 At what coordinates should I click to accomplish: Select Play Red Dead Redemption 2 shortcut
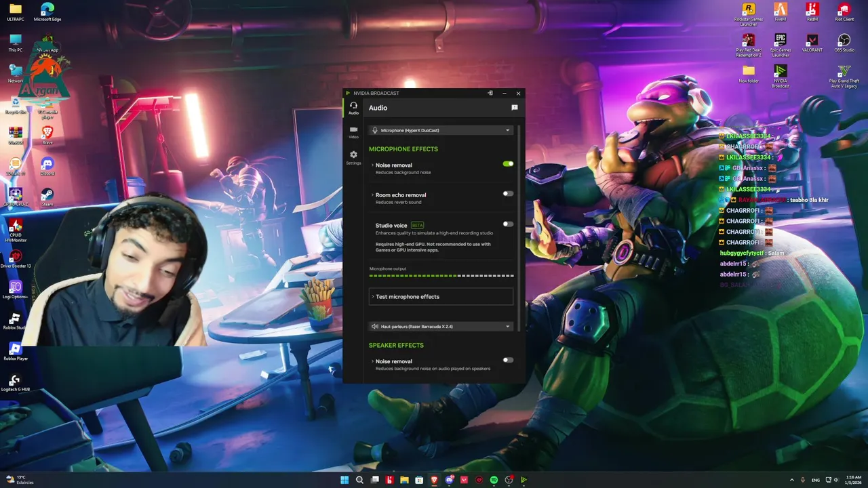point(748,45)
